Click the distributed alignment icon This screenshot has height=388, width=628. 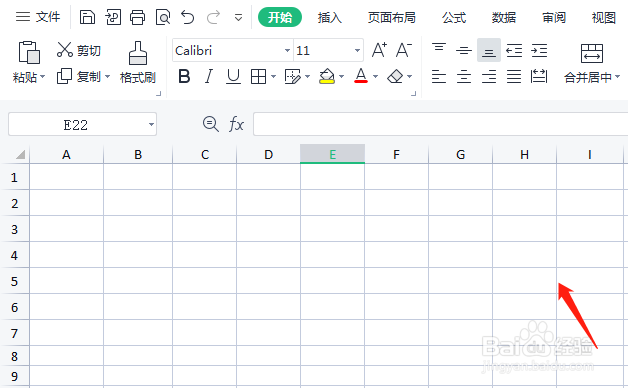pyautogui.click(x=539, y=76)
